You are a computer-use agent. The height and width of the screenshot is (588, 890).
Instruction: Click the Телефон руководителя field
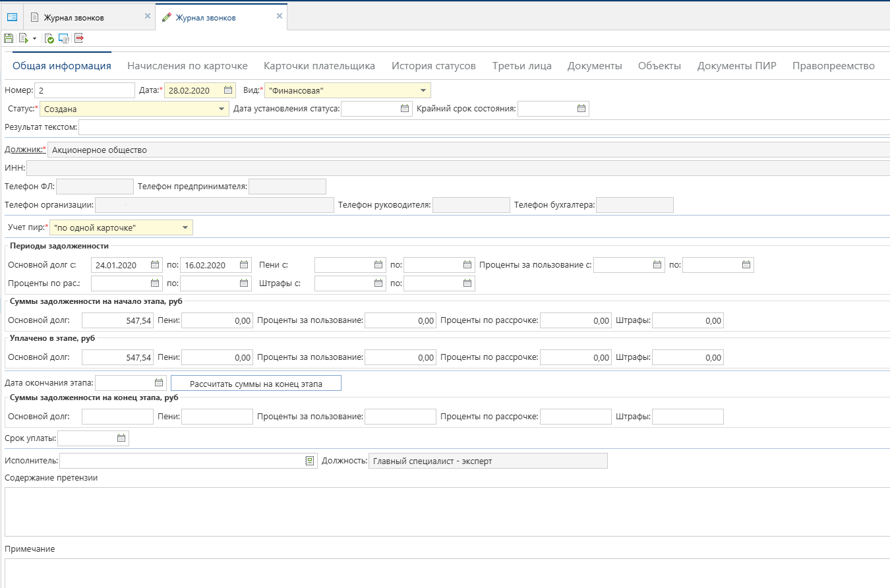click(471, 205)
